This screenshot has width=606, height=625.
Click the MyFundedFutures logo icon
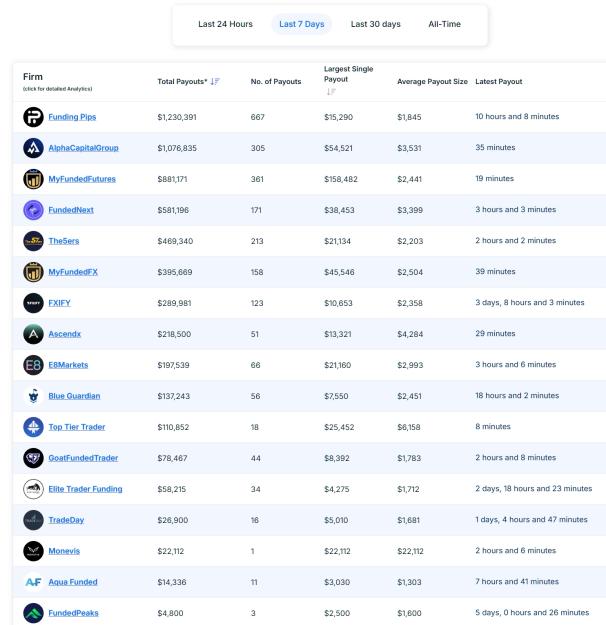coord(33,179)
